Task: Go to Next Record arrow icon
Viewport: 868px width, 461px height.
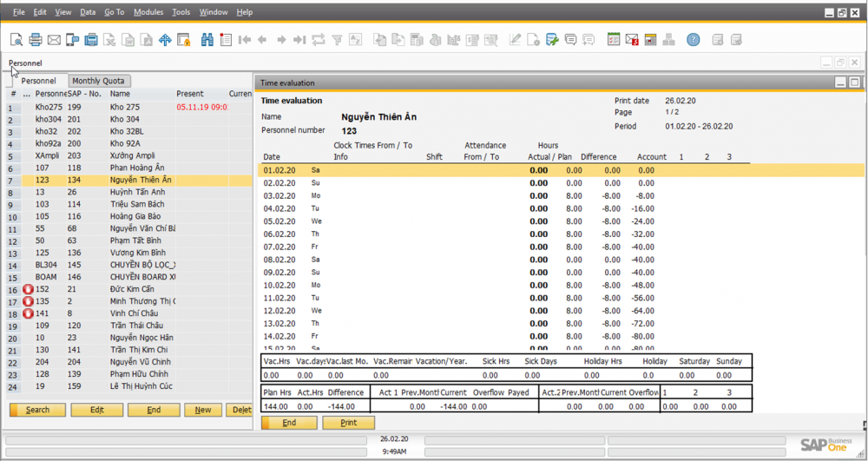Action: tap(281, 40)
